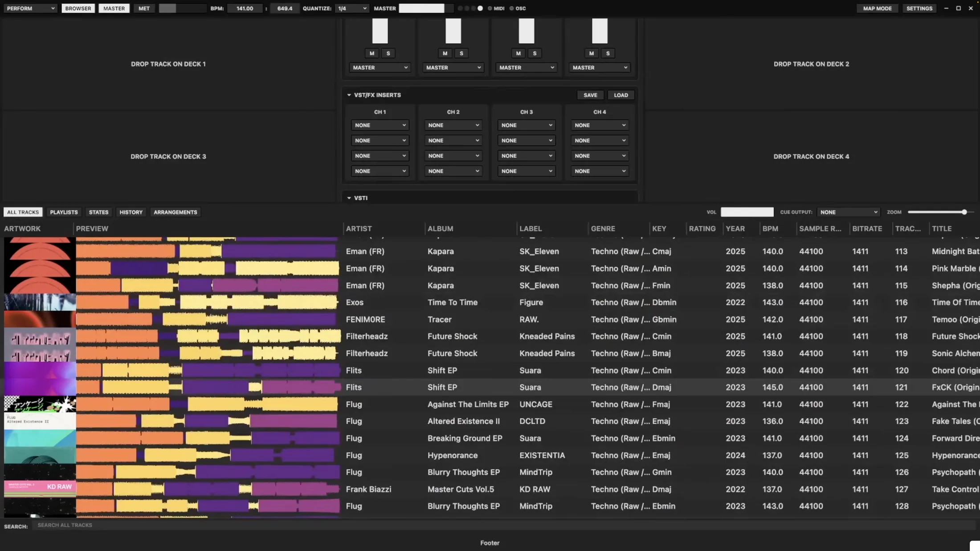Image resolution: width=980 pixels, height=551 pixels.
Task: Open CH 1 first insert NONE dropdown
Action: click(380, 126)
